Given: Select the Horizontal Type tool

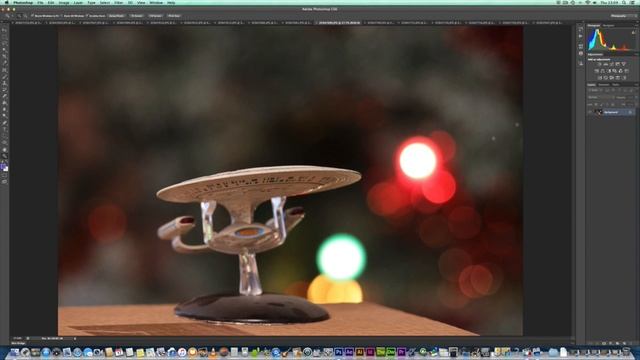Looking at the screenshot, I should pos(5,130).
